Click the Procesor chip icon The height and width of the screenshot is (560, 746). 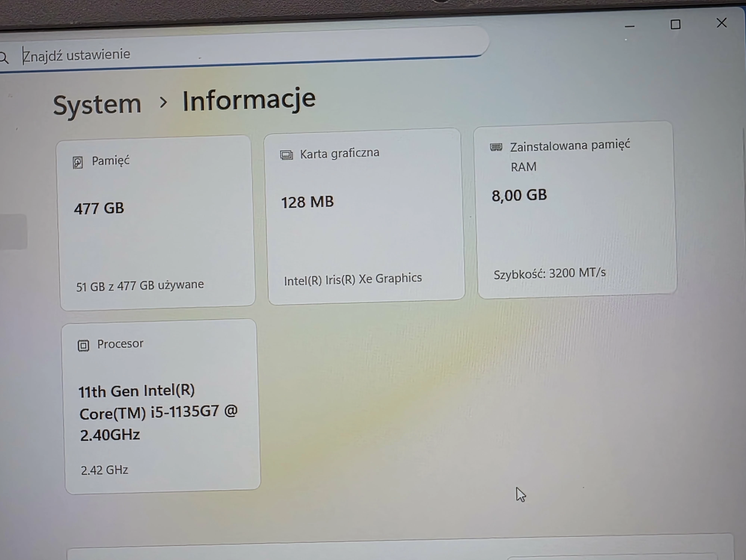tap(84, 345)
